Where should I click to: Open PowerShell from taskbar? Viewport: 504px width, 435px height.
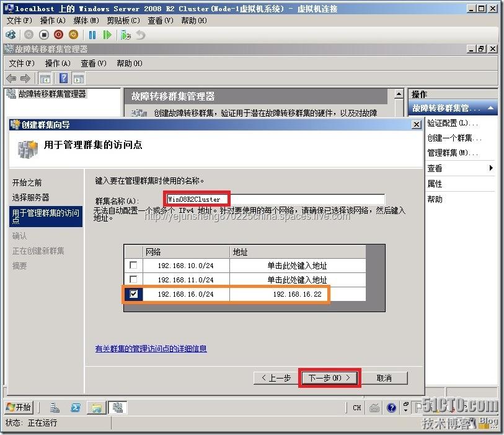(76, 408)
